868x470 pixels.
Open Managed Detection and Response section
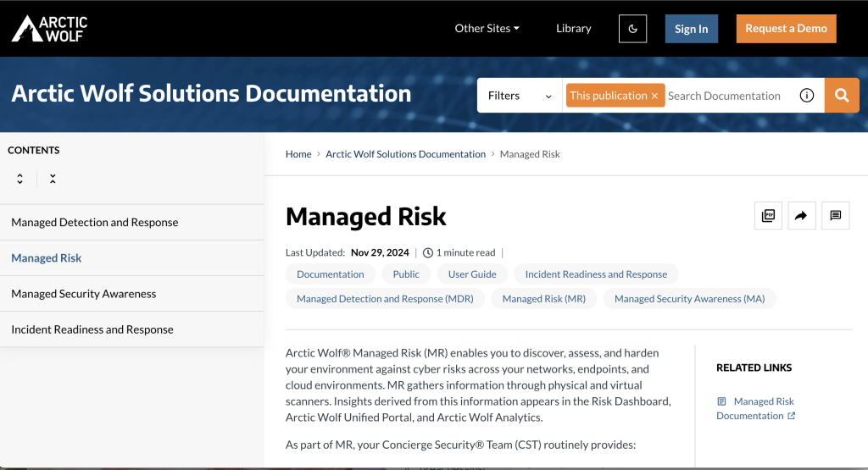[131, 222]
